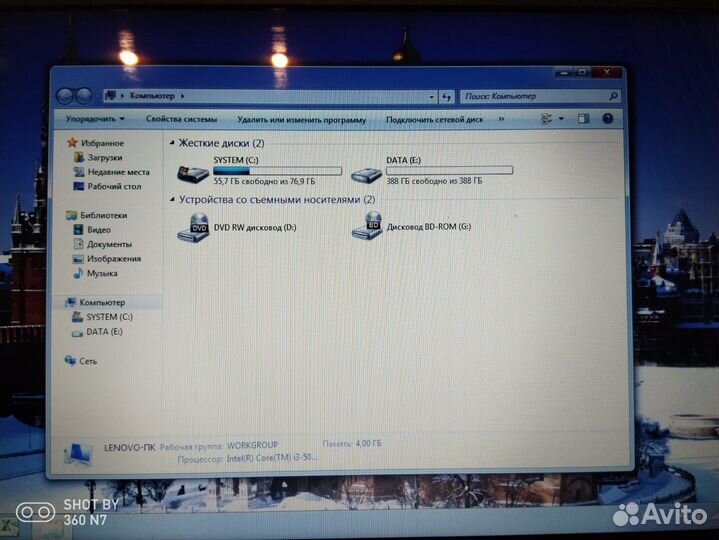Image resolution: width=719 pixels, height=540 pixels.
Task: Click the DATA (E:) capacity bar
Action: tap(449, 171)
